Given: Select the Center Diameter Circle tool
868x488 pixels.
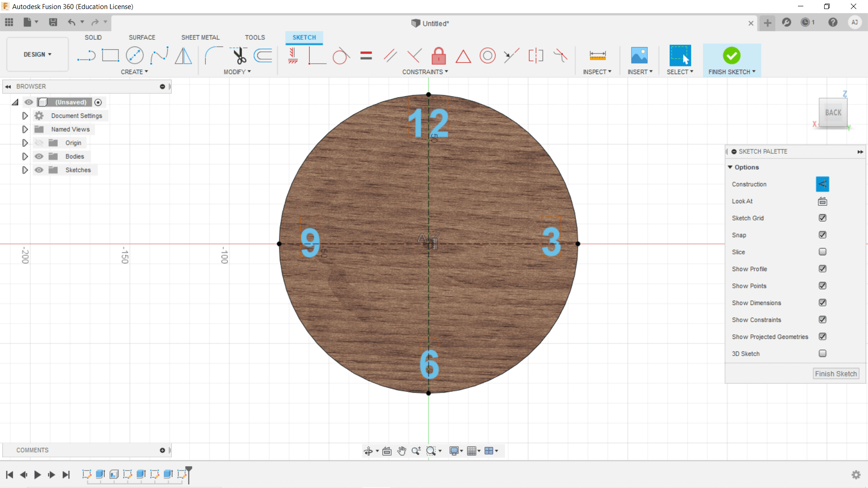Looking at the screenshot, I should [134, 56].
